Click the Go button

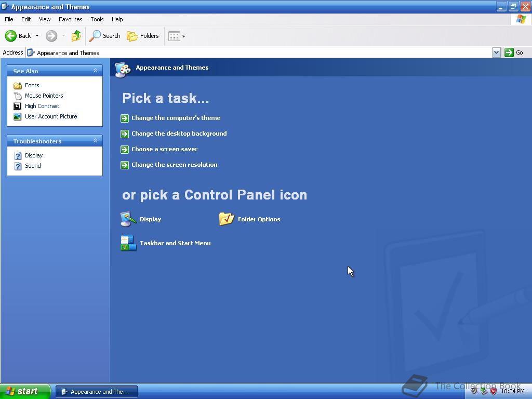[x=514, y=52]
